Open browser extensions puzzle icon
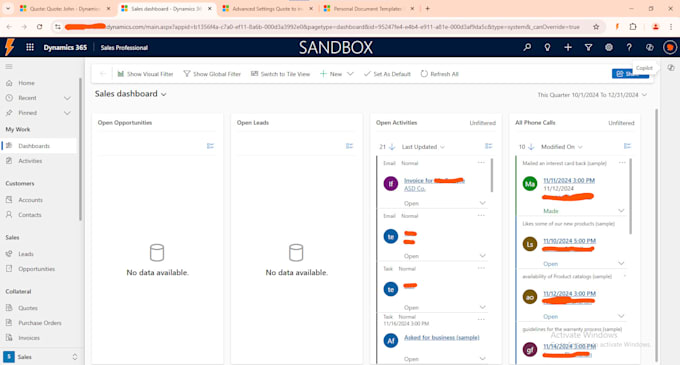This screenshot has width=680, height=365. click(x=633, y=27)
